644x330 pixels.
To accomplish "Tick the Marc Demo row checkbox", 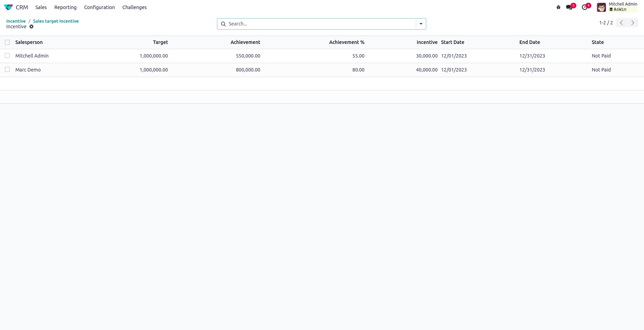I will point(7,69).
